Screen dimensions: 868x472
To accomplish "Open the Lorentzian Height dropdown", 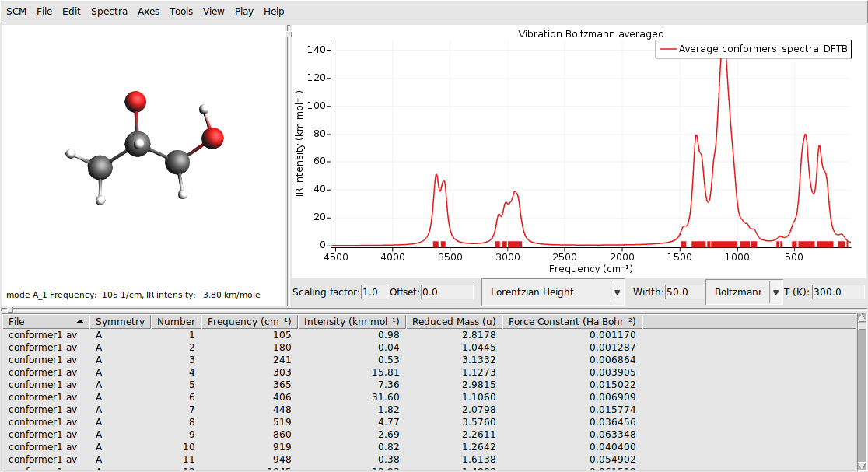I will (617, 292).
